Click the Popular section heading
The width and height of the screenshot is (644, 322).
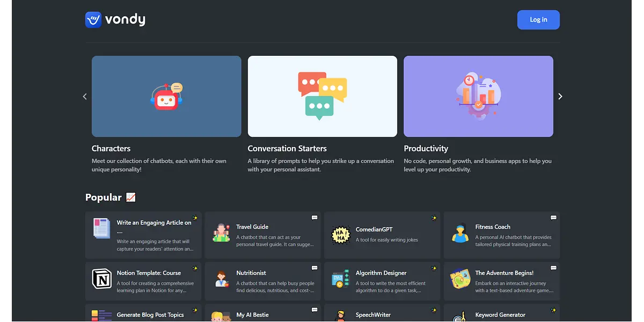(104, 197)
